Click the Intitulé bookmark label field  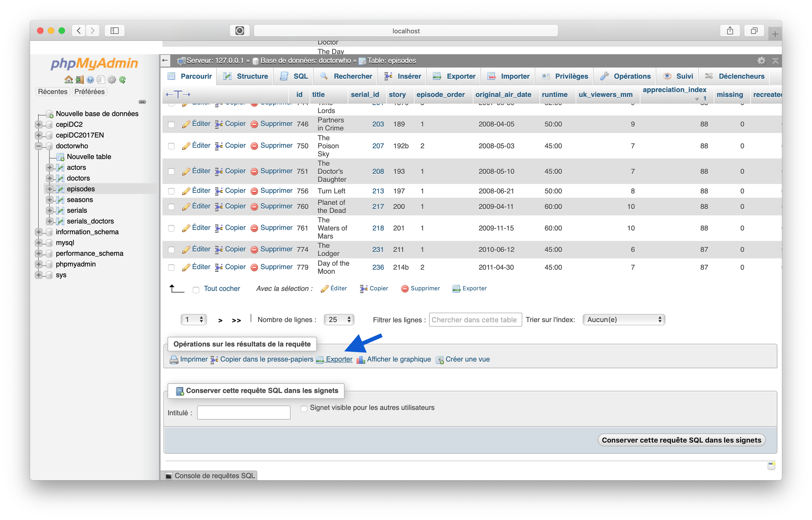coord(243,413)
